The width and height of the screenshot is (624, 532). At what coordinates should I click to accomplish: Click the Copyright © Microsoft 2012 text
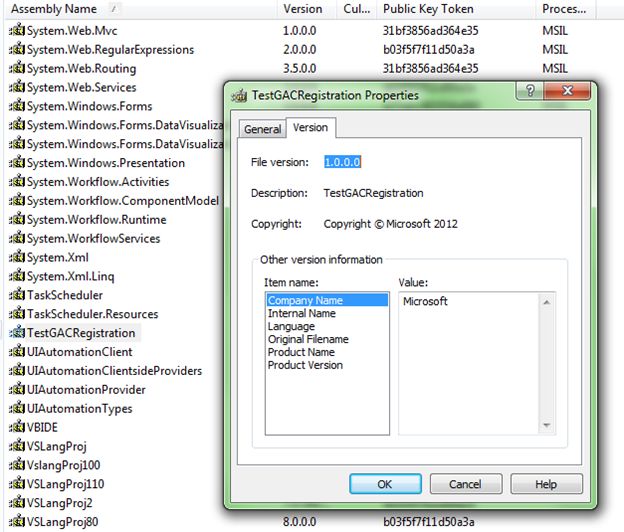click(x=391, y=224)
